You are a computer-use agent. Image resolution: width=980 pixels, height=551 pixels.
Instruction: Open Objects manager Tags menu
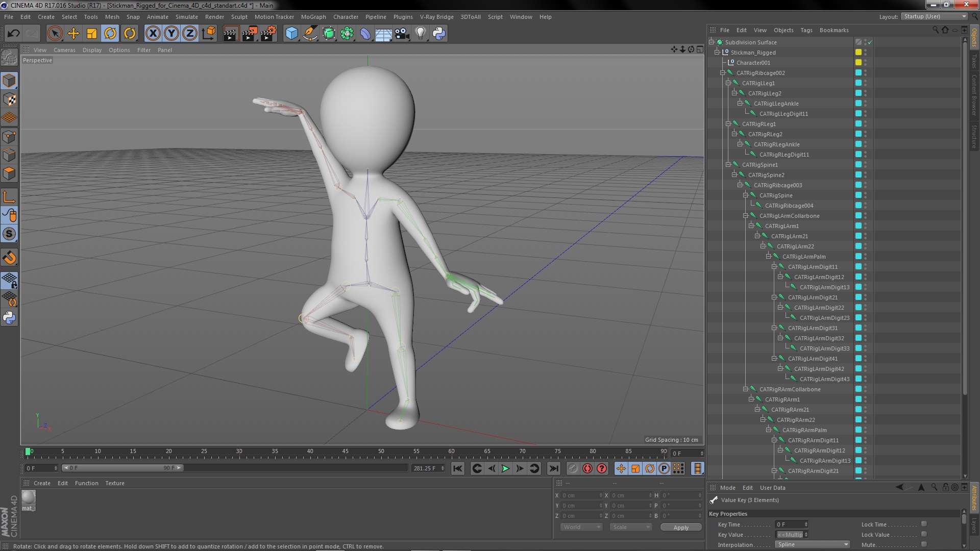tap(806, 30)
